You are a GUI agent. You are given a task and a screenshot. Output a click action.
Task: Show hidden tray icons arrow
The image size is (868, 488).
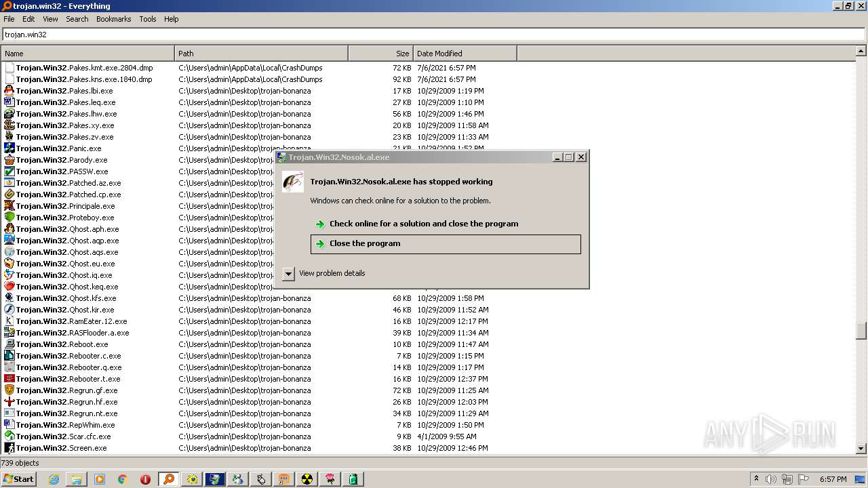click(756, 479)
